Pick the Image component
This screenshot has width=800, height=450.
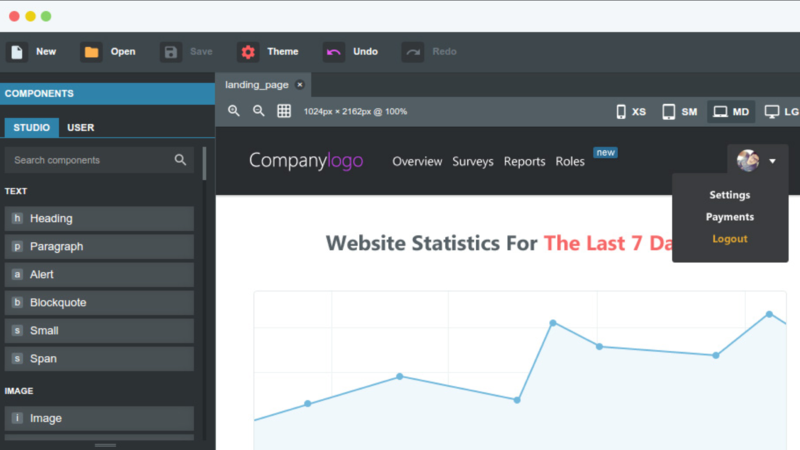[99, 418]
